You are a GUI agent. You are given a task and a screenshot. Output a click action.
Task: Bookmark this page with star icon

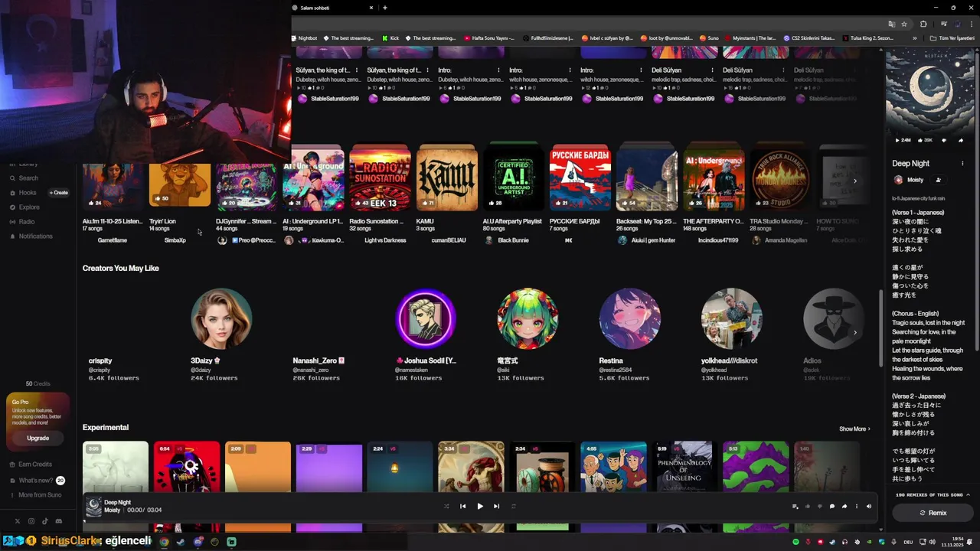(x=904, y=24)
